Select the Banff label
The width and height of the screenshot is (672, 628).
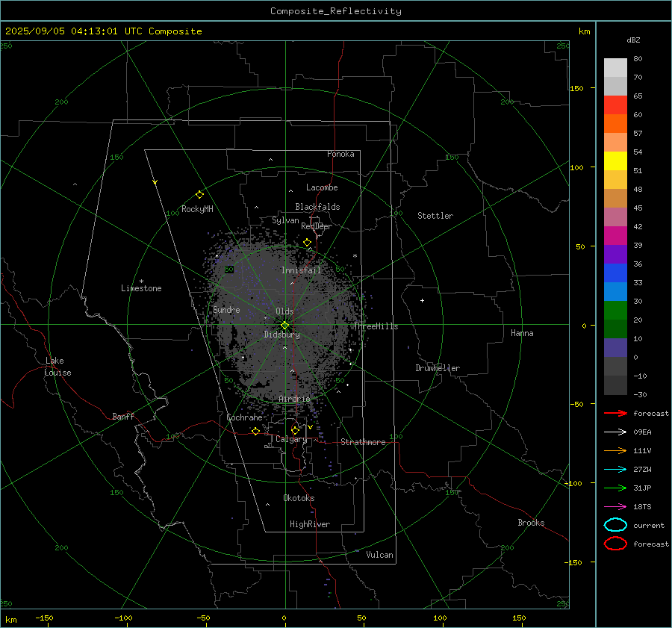coord(123,416)
